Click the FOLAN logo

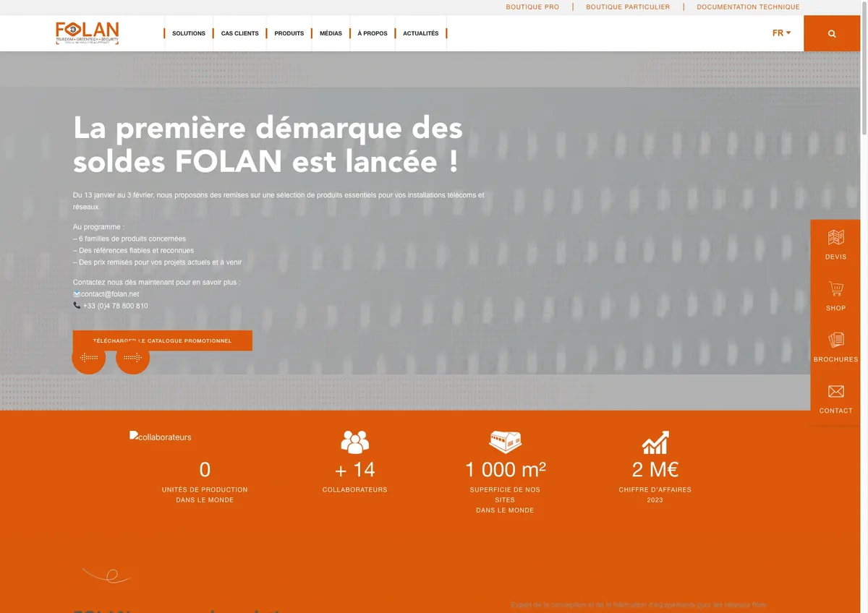point(87,33)
